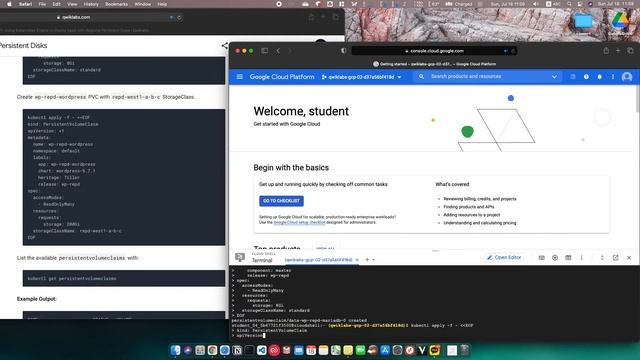640x360 pixels.
Task: Open Visual Studio Code from the Dock
Action: tap(262, 350)
